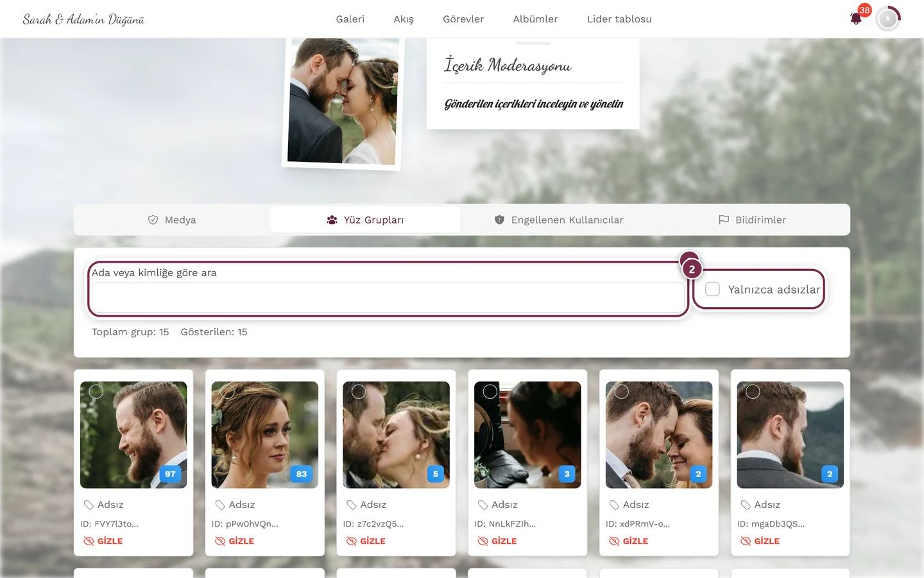Select the face group with 83 photos

227,392
